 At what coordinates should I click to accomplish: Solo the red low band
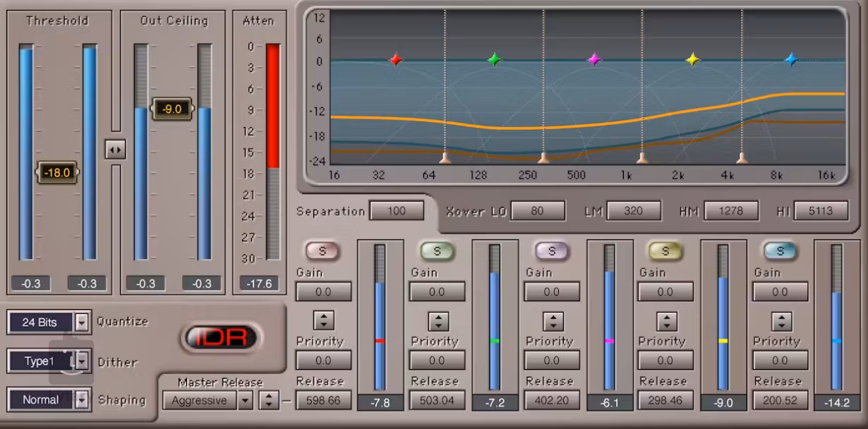tap(323, 251)
